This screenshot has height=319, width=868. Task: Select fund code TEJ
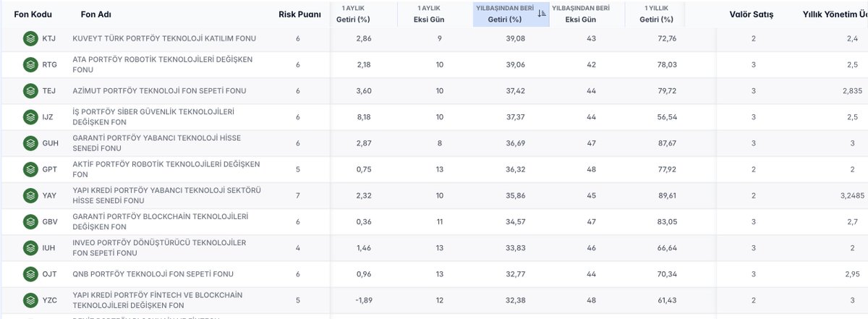point(48,90)
